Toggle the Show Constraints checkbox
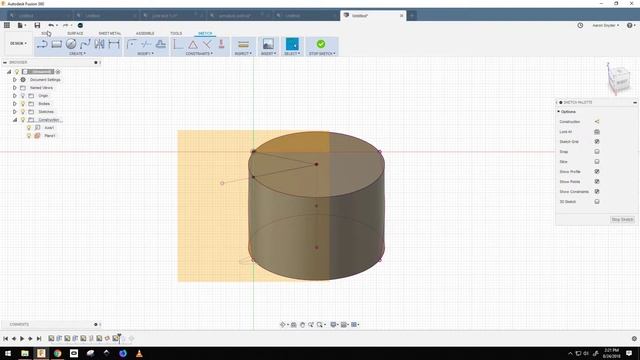Image resolution: width=640 pixels, height=360 pixels. [x=597, y=191]
